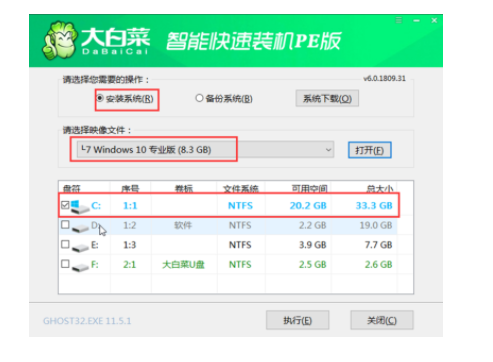493x362 pixels.
Task: Click the 打开(F) button
Action: point(370,150)
